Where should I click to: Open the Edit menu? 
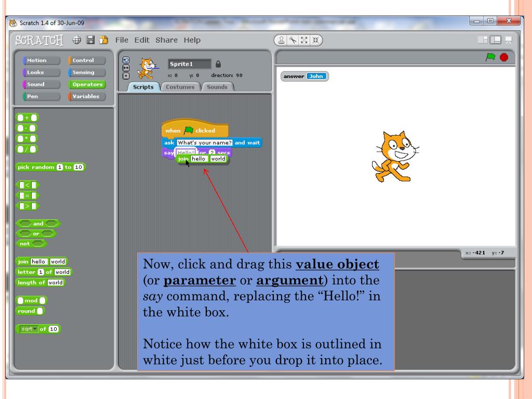[142, 40]
